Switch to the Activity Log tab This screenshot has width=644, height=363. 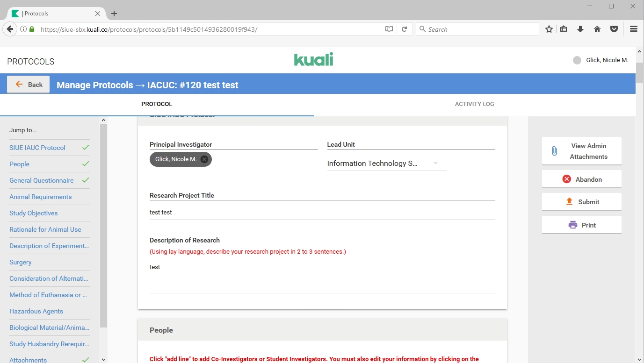pyautogui.click(x=474, y=104)
